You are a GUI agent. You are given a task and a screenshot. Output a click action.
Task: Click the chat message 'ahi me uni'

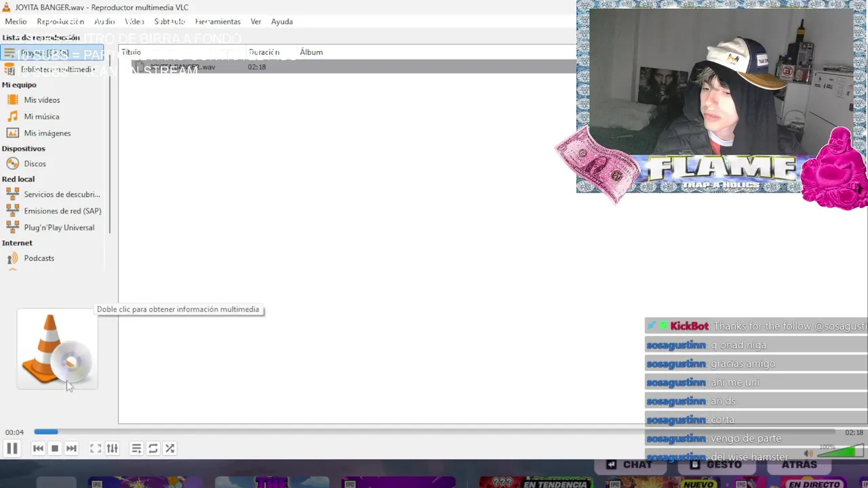(x=735, y=382)
